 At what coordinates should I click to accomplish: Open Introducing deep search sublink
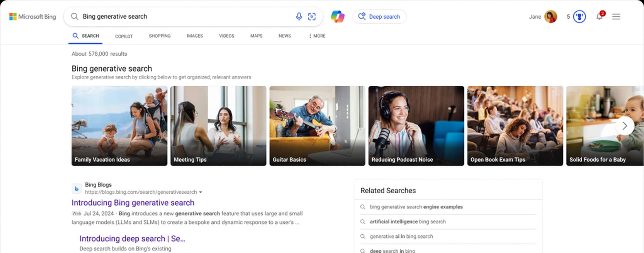coord(132,239)
